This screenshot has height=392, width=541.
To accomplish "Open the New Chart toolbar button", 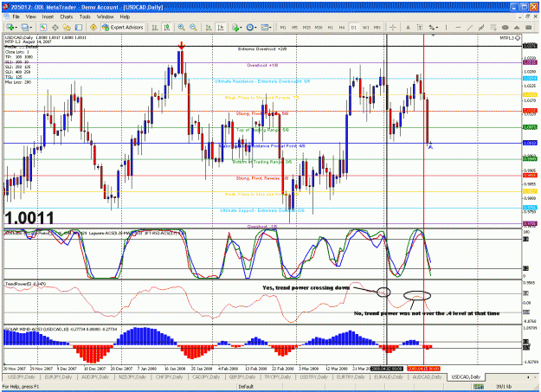I will click(x=10, y=28).
